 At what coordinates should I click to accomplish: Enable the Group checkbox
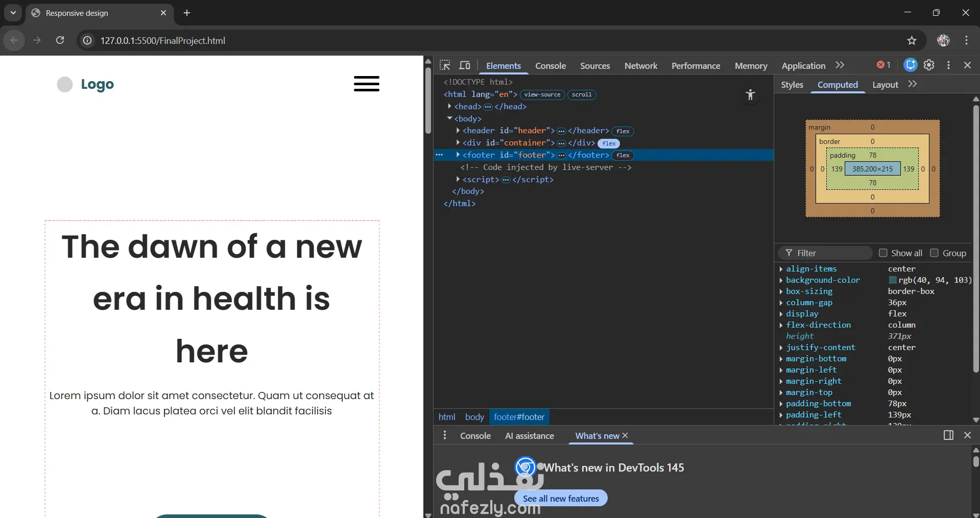click(x=934, y=253)
